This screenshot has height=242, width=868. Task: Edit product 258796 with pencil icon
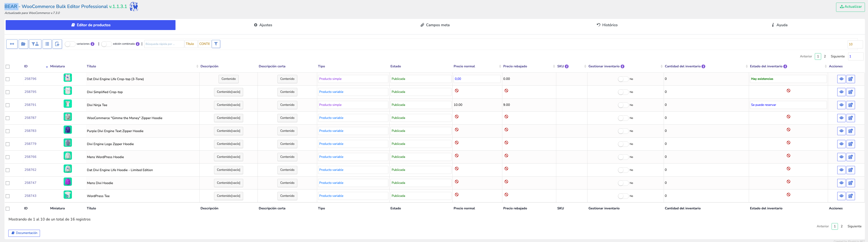coord(851,79)
